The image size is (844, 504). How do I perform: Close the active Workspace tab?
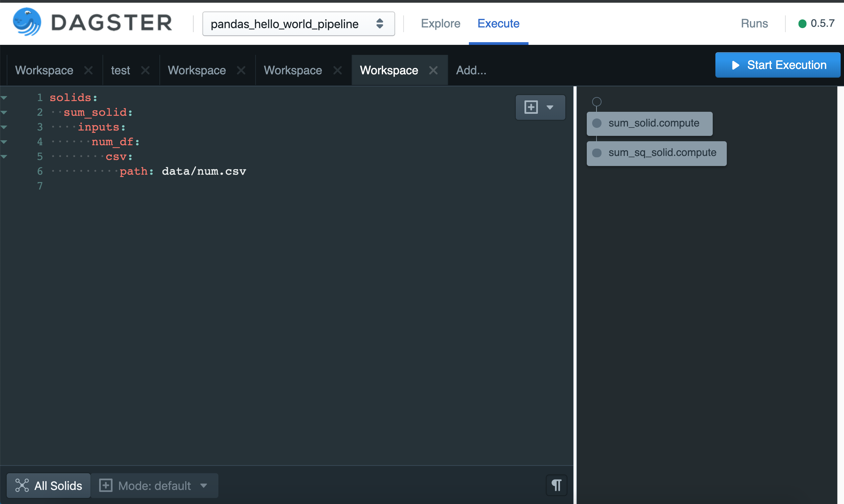[433, 70]
